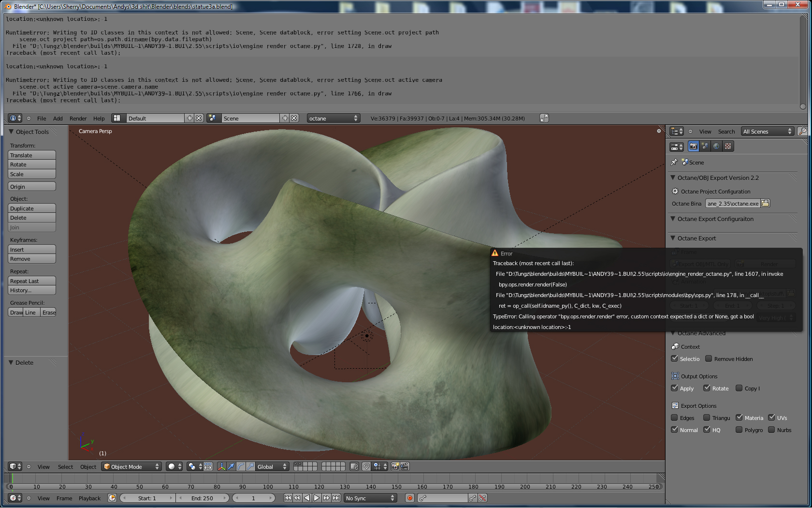Click the outliner magnifier search icon
The height and width of the screenshot is (508, 812).
click(x=802, y=131)
